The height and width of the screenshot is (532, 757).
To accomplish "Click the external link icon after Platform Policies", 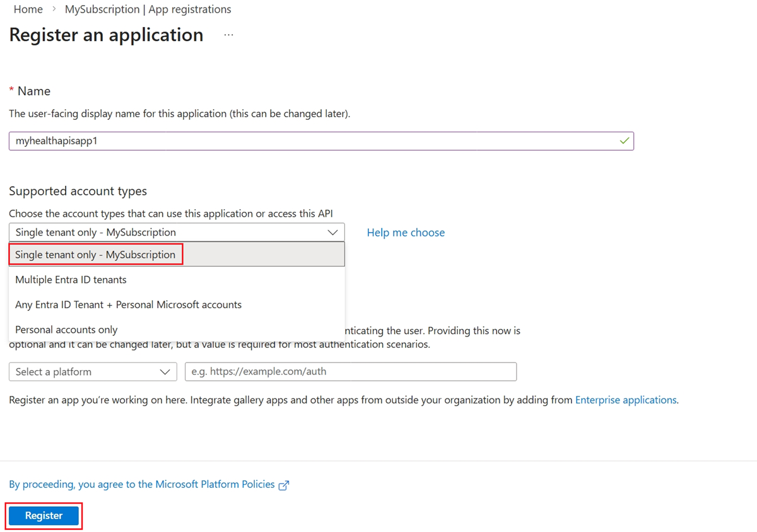I will coord(284,485).
